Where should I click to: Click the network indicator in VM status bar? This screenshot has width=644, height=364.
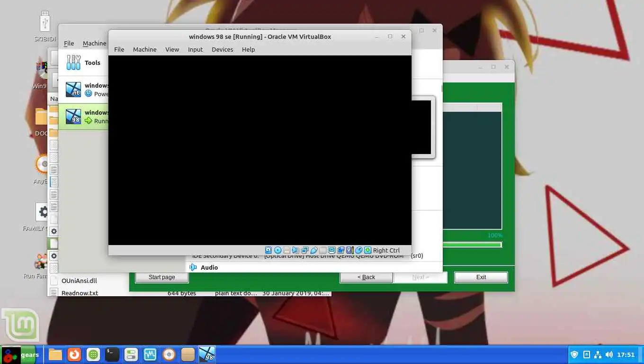[304, 250]
